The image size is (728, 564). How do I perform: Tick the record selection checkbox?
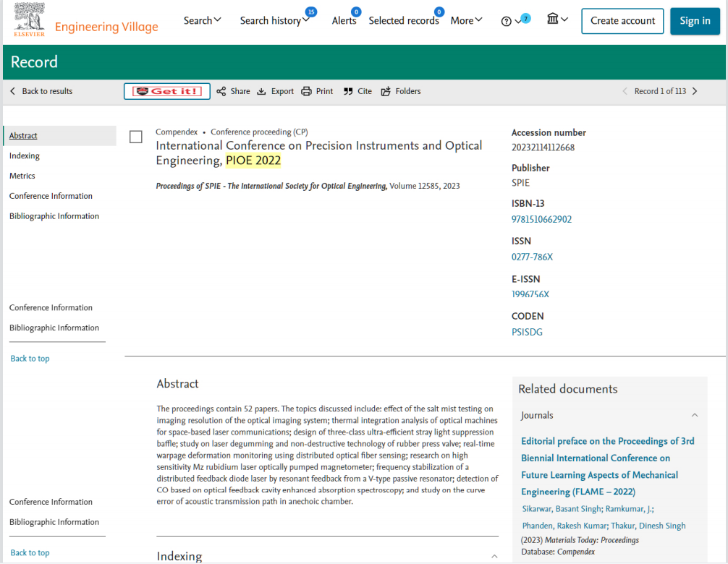[135, 137]
